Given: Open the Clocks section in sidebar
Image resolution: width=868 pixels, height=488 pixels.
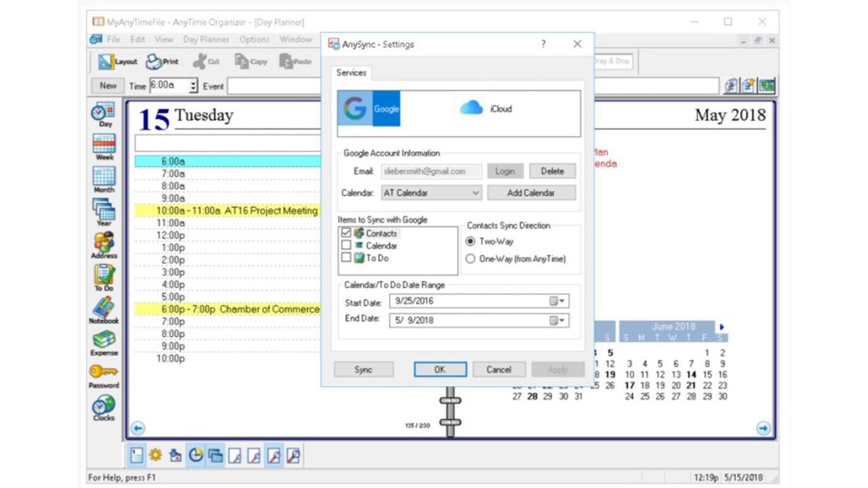Looking at the screenshot, I should point(105,408).
